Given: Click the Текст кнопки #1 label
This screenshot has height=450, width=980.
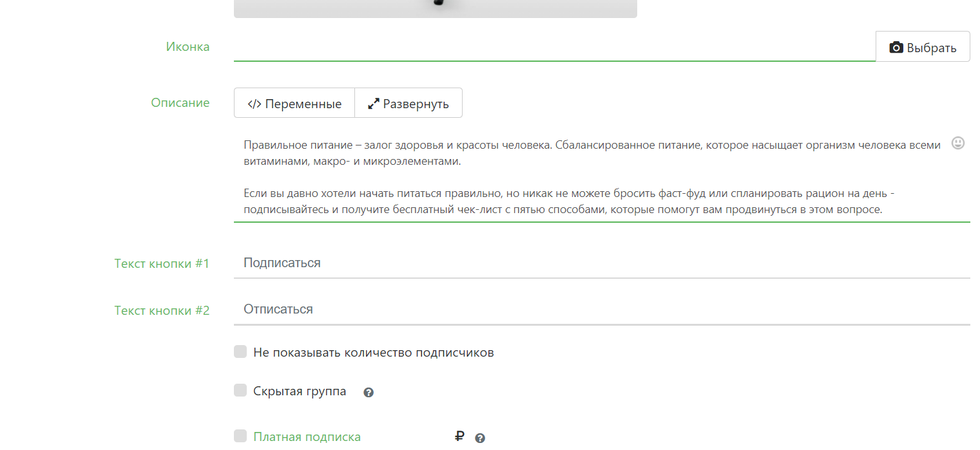Looking at the screenshot, I should coord(162,263).
